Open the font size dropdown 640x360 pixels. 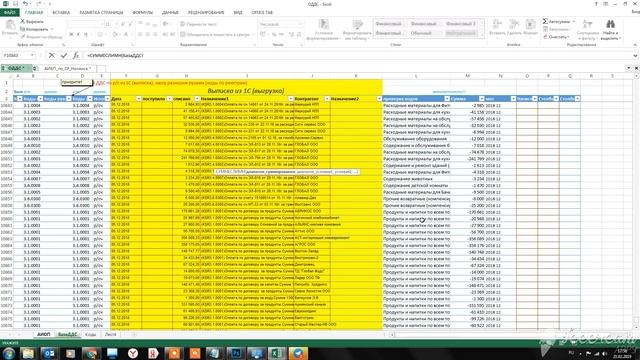116,24
